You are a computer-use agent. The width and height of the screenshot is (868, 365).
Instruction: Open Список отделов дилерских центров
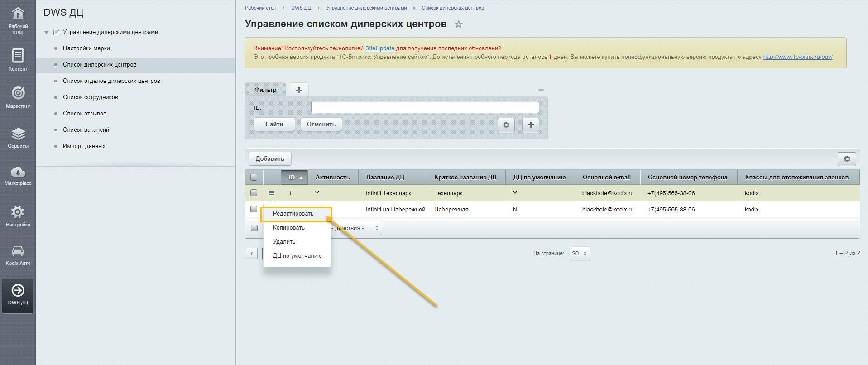pyautogui.click(x=111, y=81)
